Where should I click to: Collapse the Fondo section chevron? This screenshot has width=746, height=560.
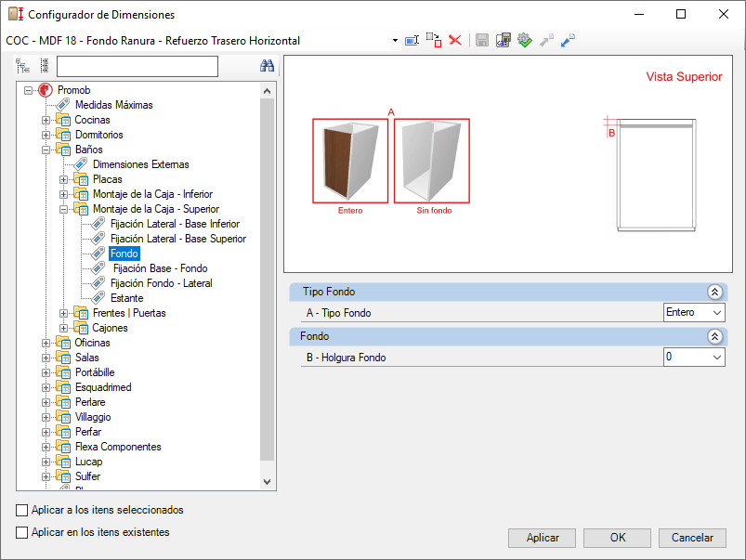coord(714,336)
